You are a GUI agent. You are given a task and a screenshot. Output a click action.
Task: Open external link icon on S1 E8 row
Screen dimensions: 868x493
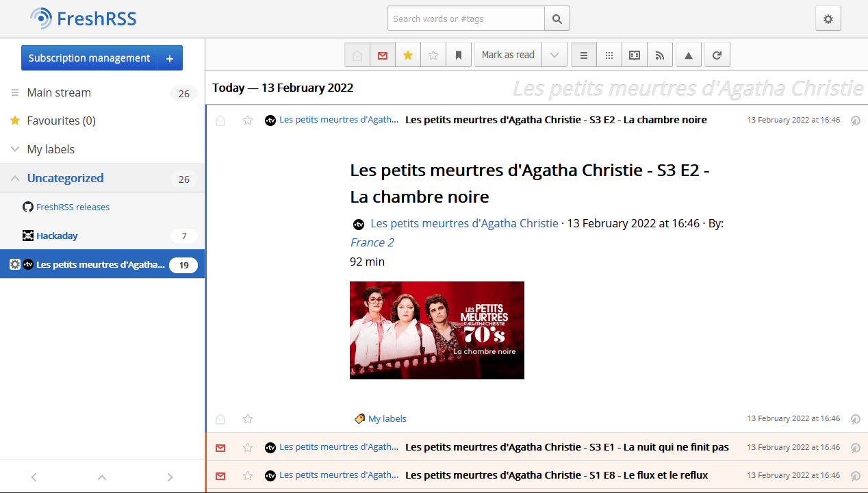click(855, 476)
